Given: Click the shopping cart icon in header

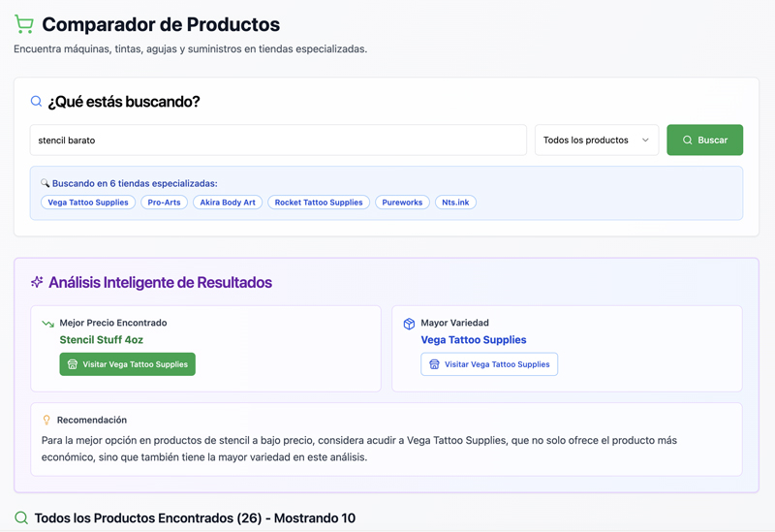Looking at the screenshot, I should tap(24, 25).
